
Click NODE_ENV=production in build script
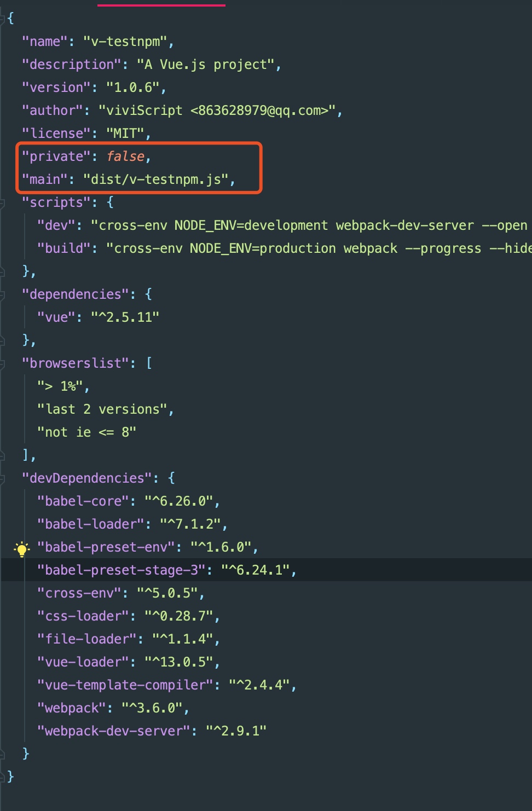pyautogui.click(x=263, y=248)
